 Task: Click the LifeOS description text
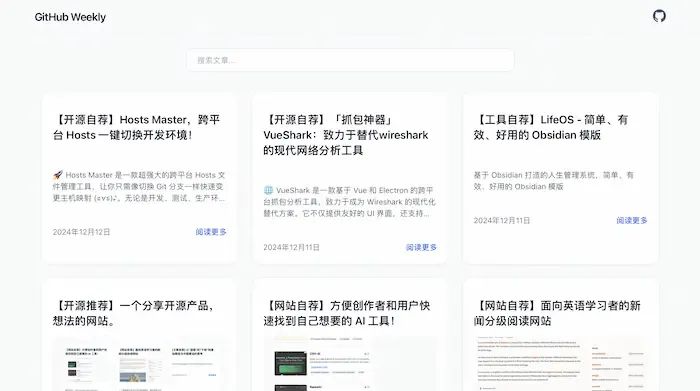pyautogui.click(x=554, y=181)
